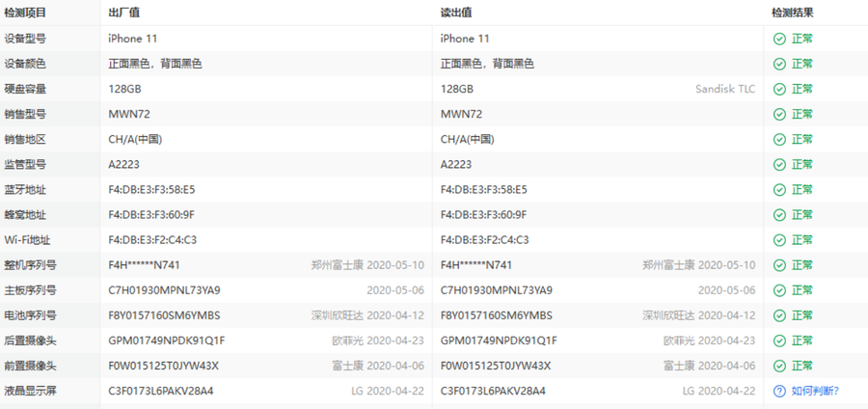
Task: Click the Sandisk TLC storage note
Action: click(x=725, y=89)
